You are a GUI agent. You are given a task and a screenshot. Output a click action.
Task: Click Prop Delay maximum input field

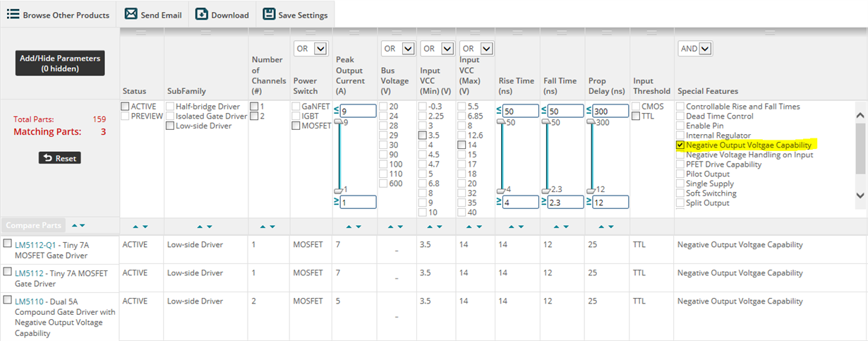pyautogui.click(x=611, y=111)
